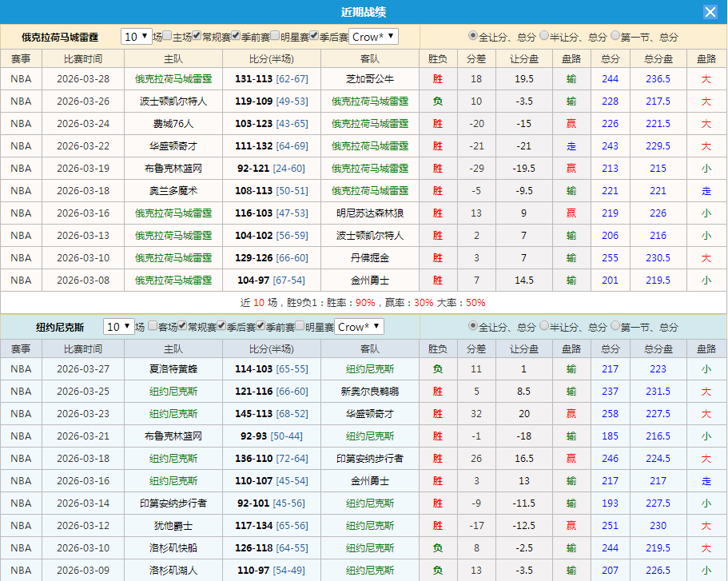The image size is (728, 581).
Task: Select 半场分、总分 radio button for the Thunder
Action: tap(543, 36)
